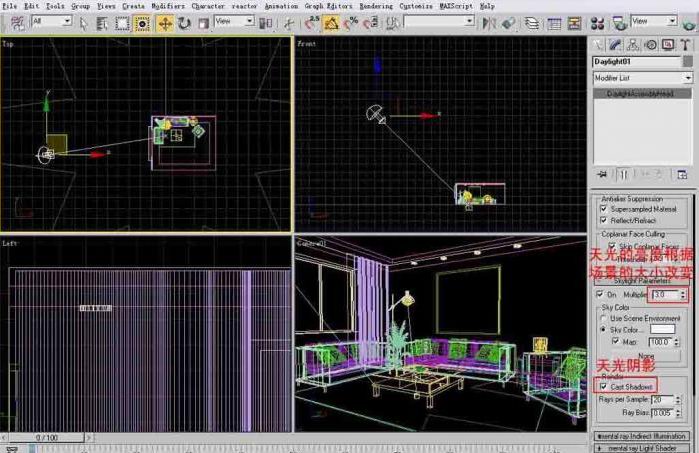The height and width of the screenshot is (453, 699).
Task: Select the Use Scene Environment radio button
Action: [x=603, y=317]
